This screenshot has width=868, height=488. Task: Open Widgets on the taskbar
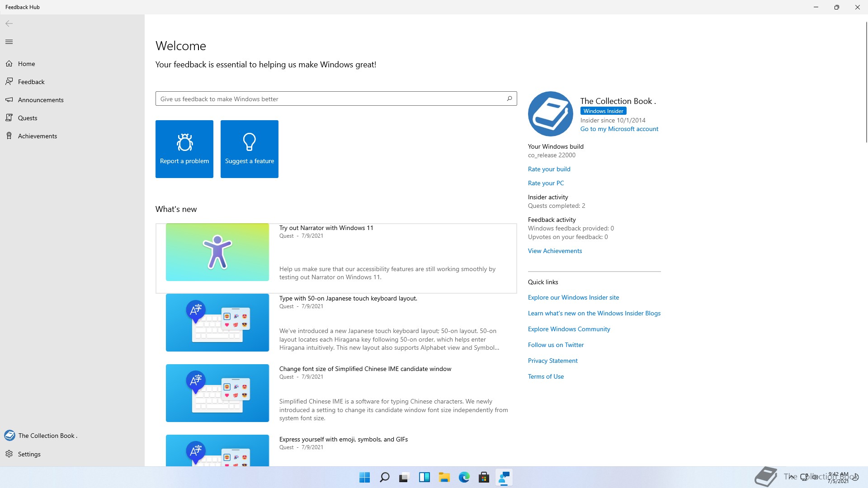(x=425, y=477)
